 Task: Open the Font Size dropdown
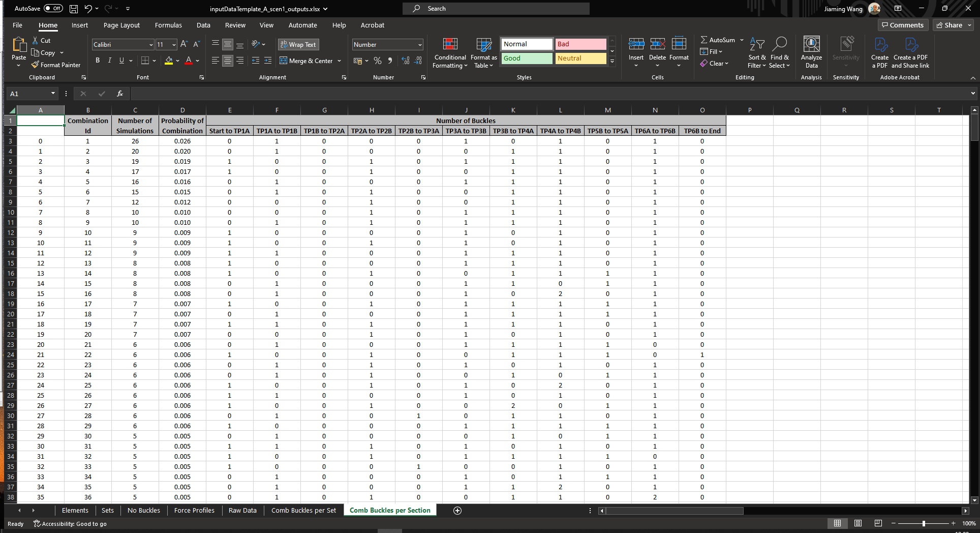[173, 44]
